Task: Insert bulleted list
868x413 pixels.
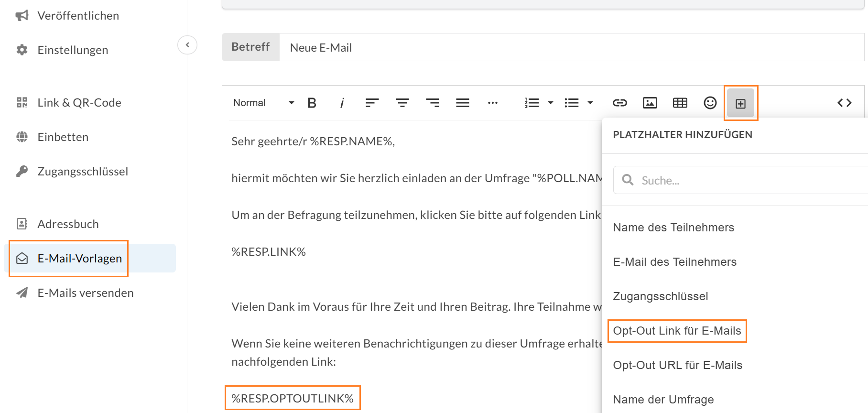Action: pos(571,103)
